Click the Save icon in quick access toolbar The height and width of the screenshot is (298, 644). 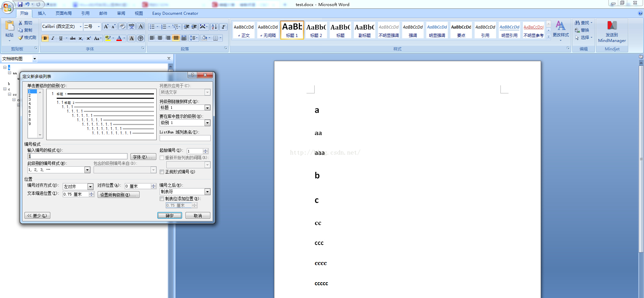click(x=20, y=4)
